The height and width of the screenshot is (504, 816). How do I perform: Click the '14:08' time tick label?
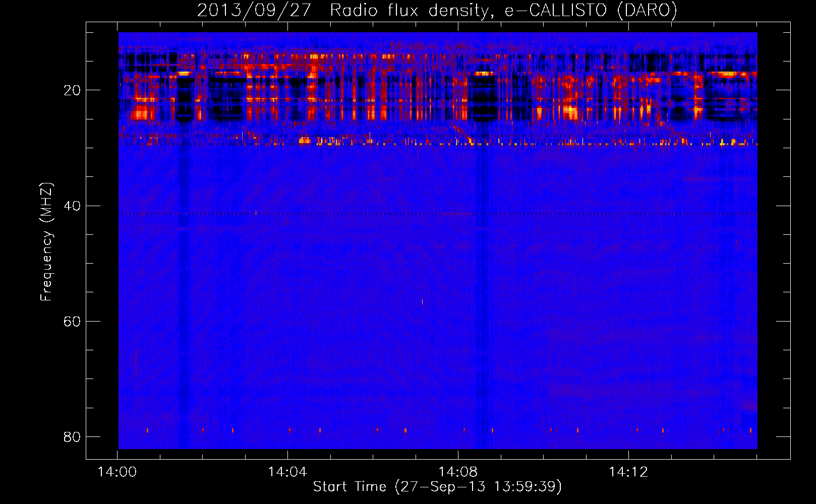coord(458,472)
